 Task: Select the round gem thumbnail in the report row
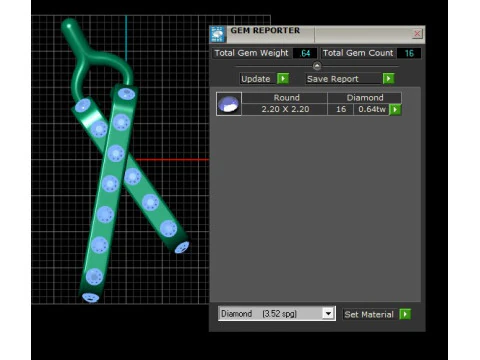pyautogui.click(x=229, y=104)
